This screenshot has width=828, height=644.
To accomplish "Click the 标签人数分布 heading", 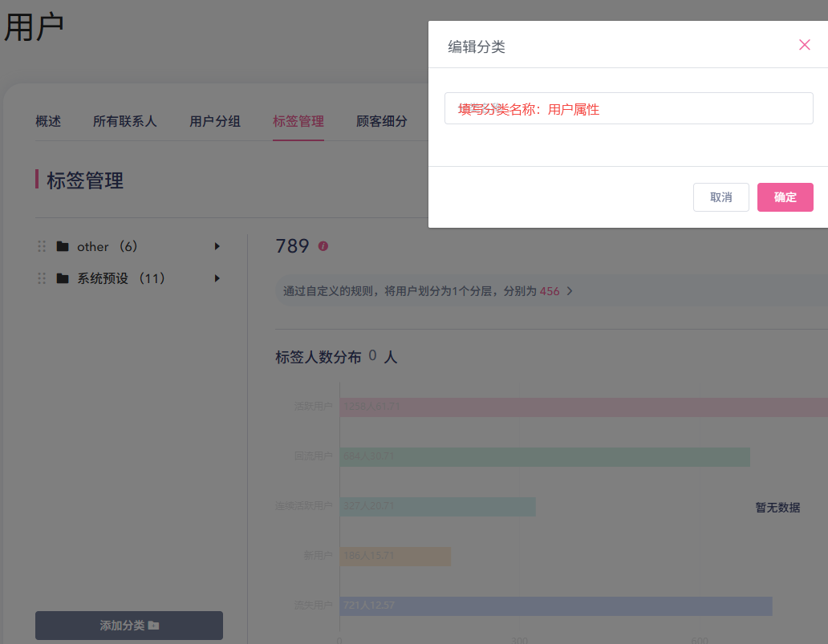I will pyautogui.click(x=318, y=358).
